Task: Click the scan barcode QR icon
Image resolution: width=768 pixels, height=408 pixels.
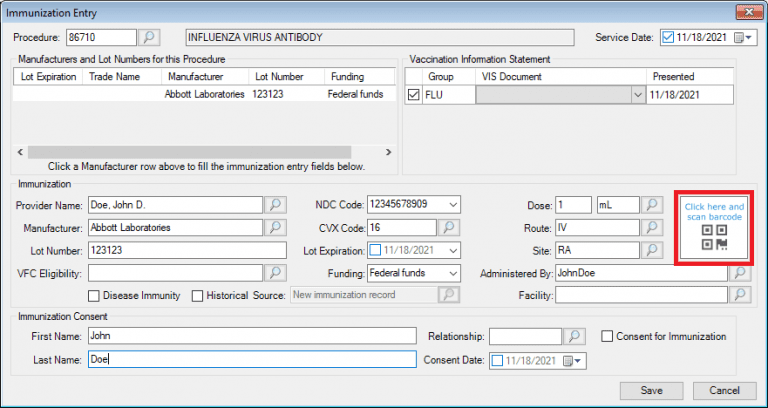Action: (x=713, y=238)
